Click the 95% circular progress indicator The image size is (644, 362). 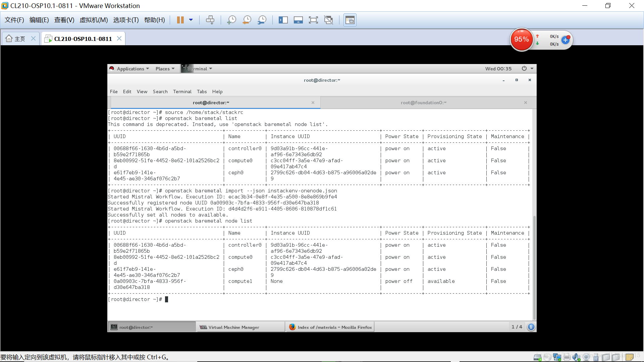click(521, 40)
